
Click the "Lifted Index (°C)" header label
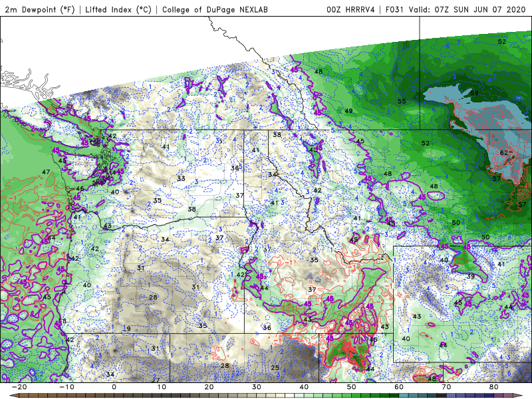(118, 9)
